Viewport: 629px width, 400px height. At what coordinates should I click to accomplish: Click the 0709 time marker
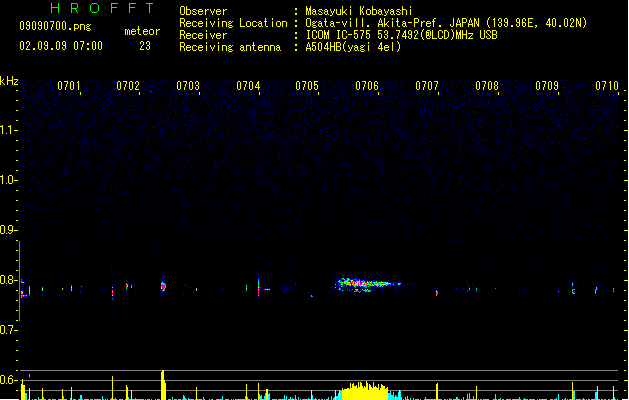[547, 86]
